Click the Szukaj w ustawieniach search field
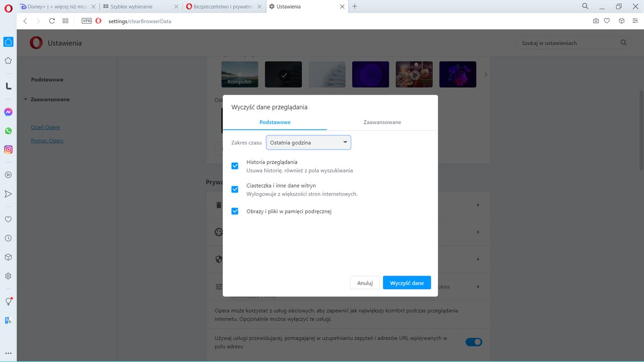Screen dimensions: 644x362 573,43
